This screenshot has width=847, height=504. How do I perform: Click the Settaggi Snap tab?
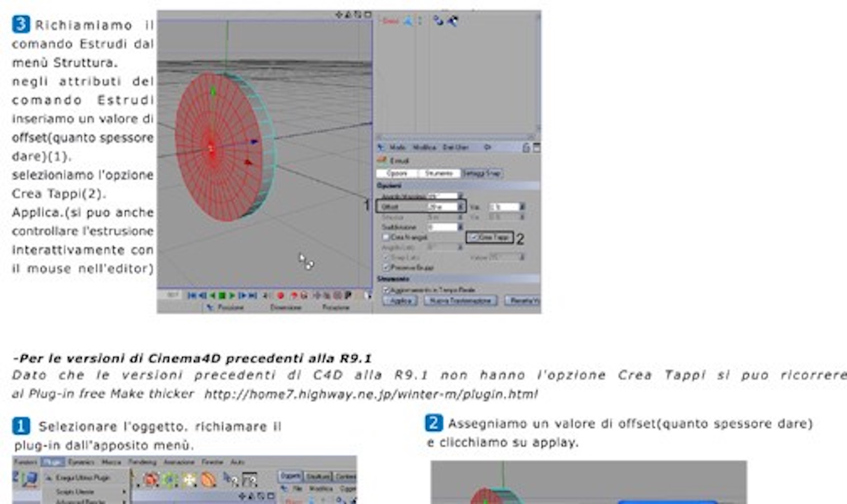click(x=481, y=173)
